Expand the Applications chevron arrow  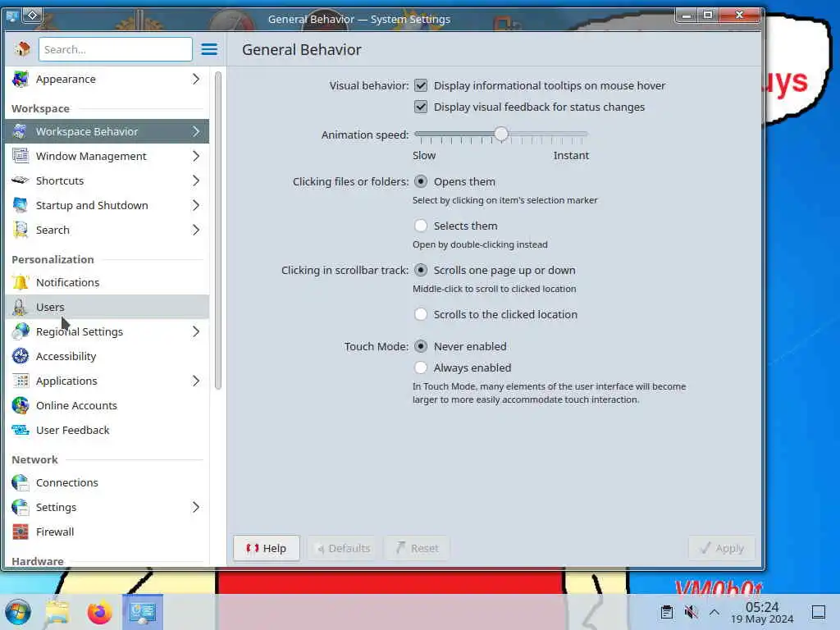click(196, 381)
